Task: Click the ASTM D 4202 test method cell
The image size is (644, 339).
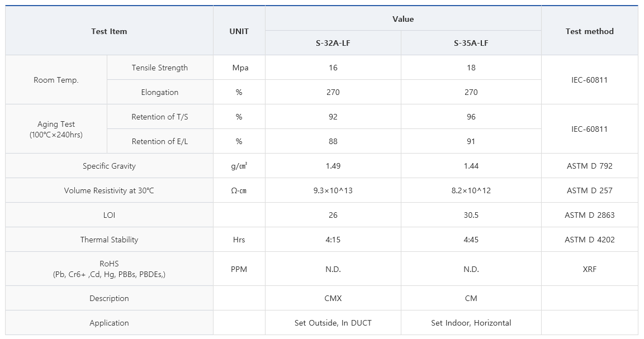Action: [589, 240]
